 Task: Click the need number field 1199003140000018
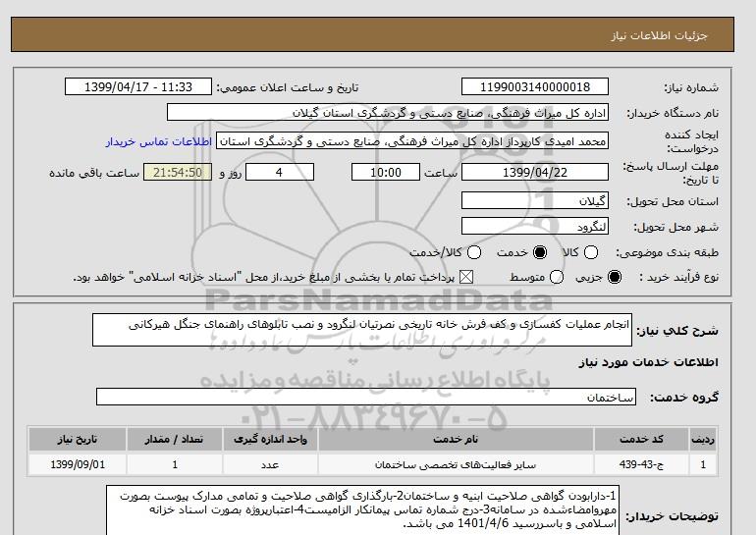point(535,87)
